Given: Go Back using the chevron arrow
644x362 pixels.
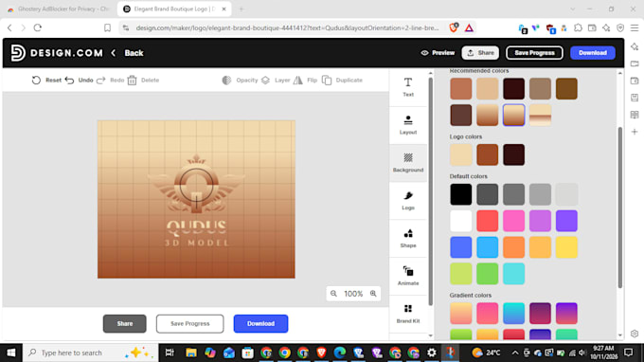Looking at the screenshot, I should (114, 53).
